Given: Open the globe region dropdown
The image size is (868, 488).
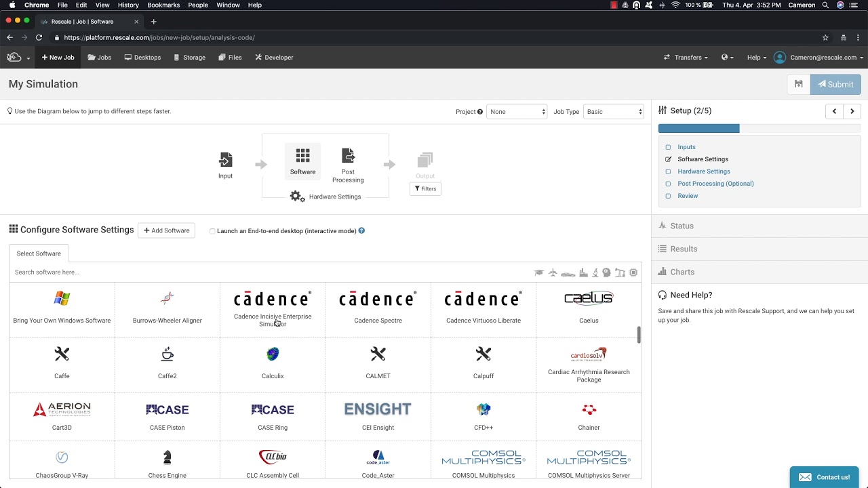Looking at the screenshot, I should [728, 58].
